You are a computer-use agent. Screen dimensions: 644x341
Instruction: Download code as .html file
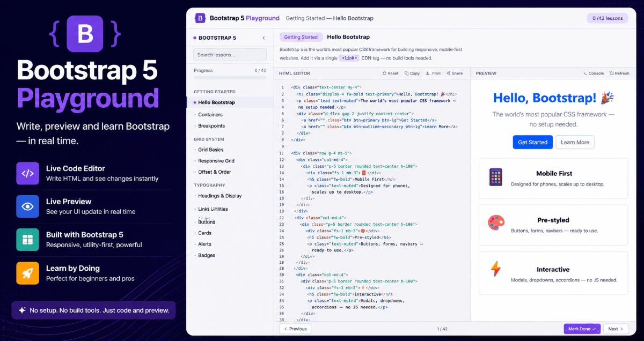coord(433,73)
